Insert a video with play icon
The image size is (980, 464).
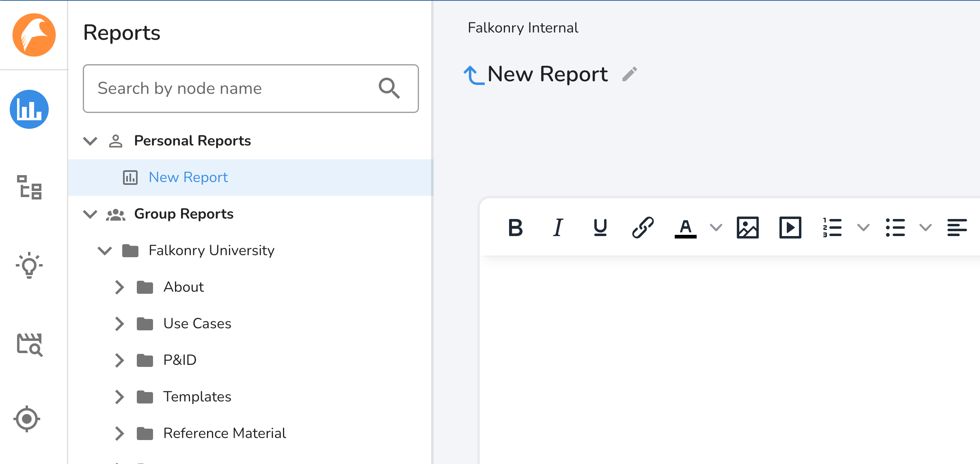coord(790,228)
